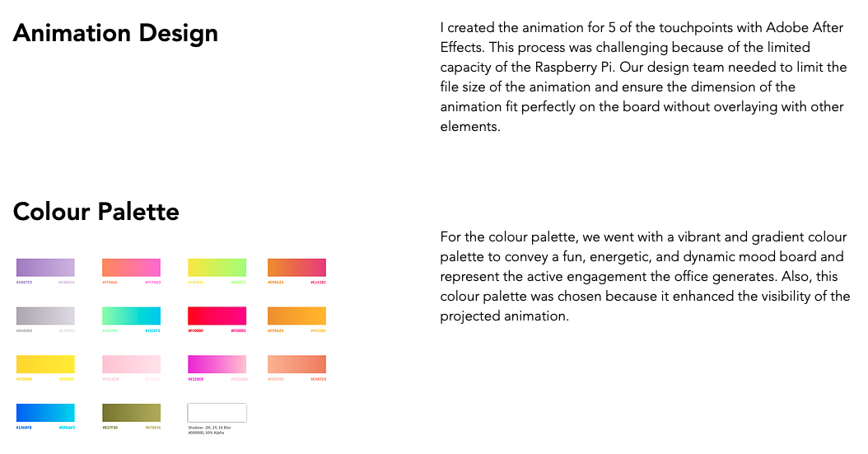Pick the orange-to-magenta gradient swatch
This screenshot has width=868, height=454.
coord(296,267)
